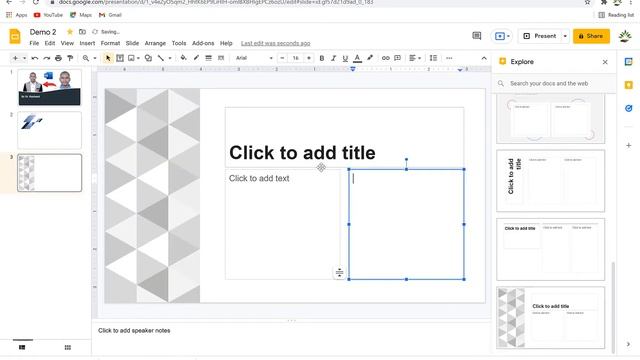Open the shape tool
640x360 pixels.
pos(148,58)
